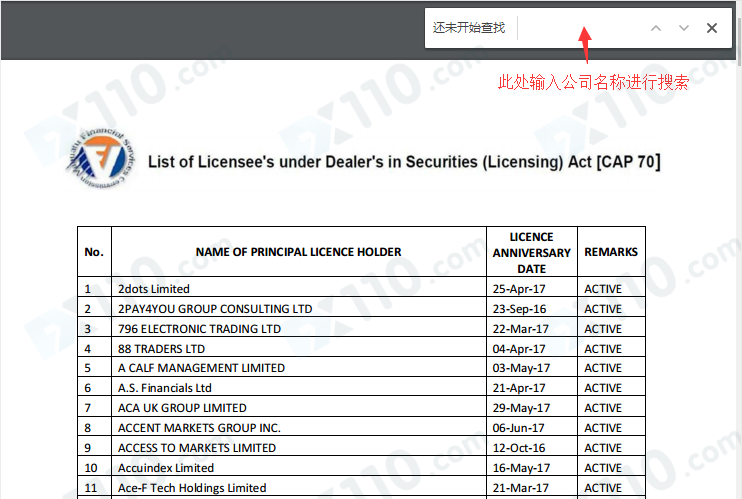Click ACCESS TO MARKETS LIMITED name
Viewport: 742px width, 499px height.
pos(197,448)
